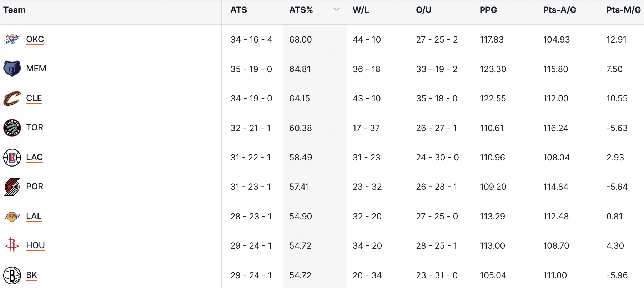This screenshot has width=644, height=288.
Task: Sort table by W/L column
Action: coord(361,10)
